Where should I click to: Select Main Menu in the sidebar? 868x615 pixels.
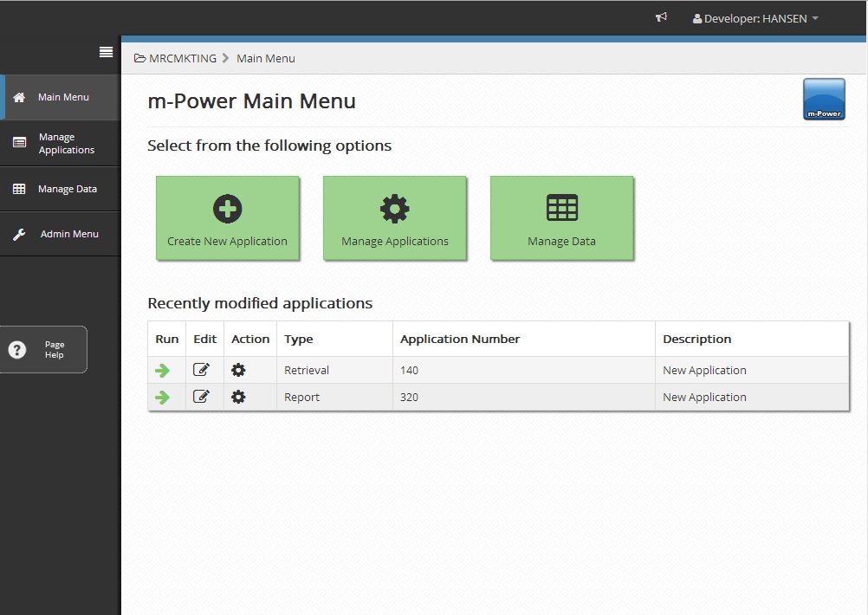pos(54,98)
